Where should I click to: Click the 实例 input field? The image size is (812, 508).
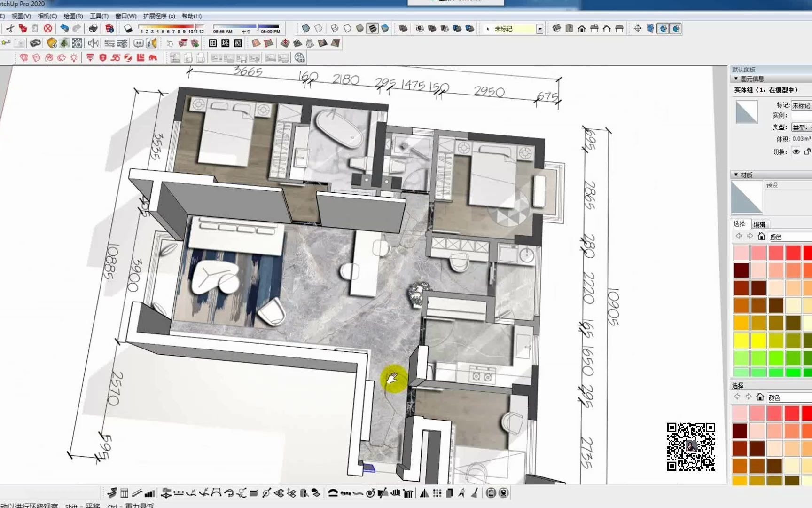(x=801, y=115)
